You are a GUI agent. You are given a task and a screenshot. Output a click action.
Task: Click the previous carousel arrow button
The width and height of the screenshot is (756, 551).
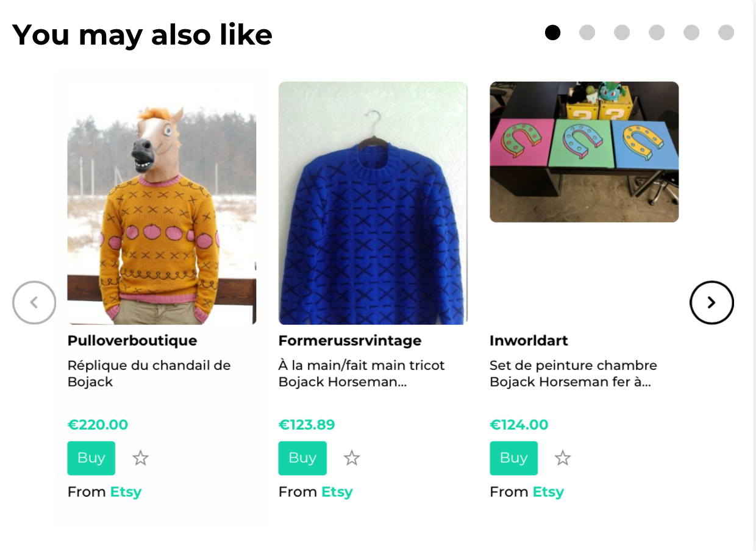pyautogui.click(x=34, y=302)
